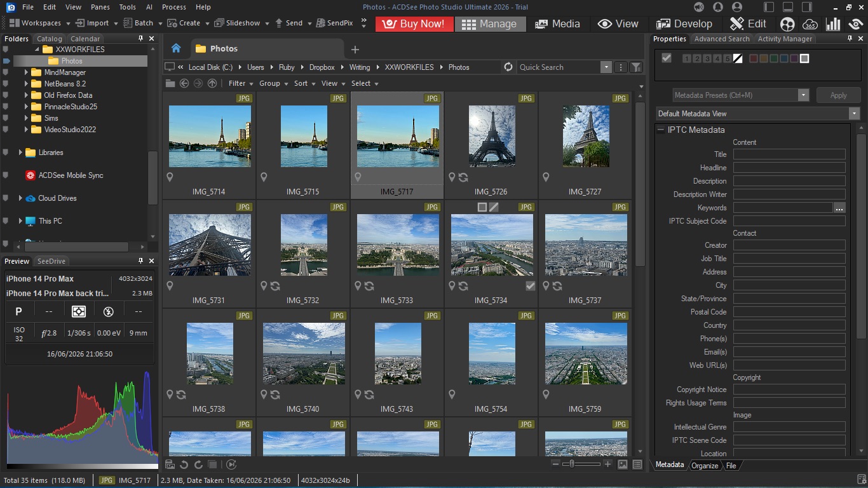Click the geotag pin on IMG_5714
The image size is (868, 488).
pyautogui.click(x=170, y=177)
